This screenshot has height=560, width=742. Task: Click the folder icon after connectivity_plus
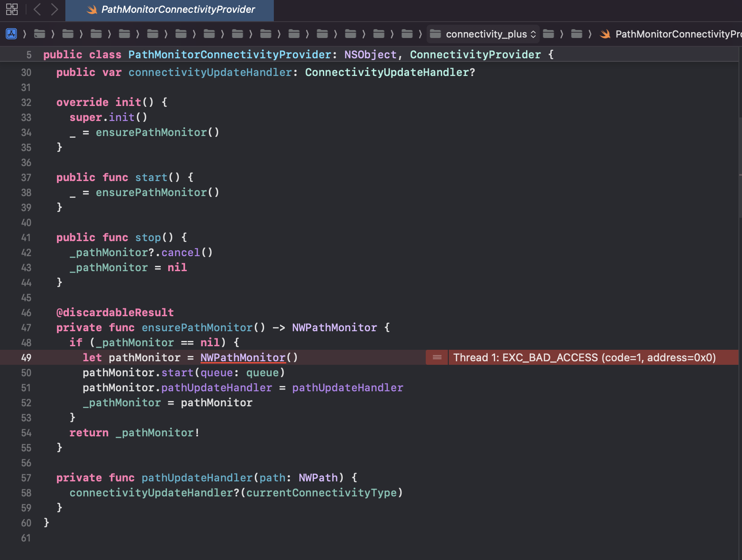click(549, 34)
